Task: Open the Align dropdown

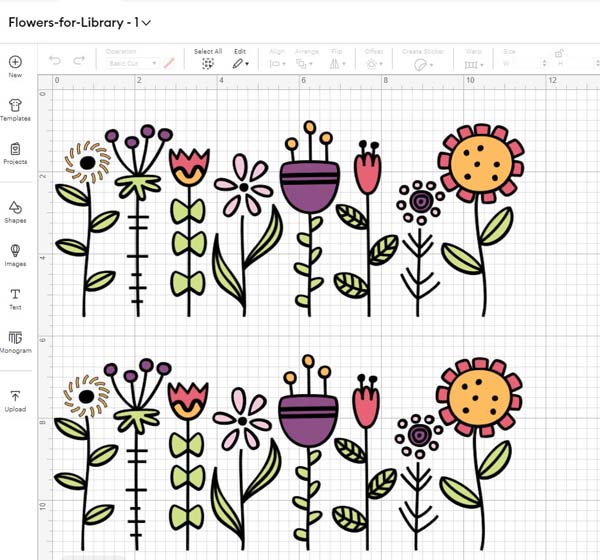Action: (277, 64)
